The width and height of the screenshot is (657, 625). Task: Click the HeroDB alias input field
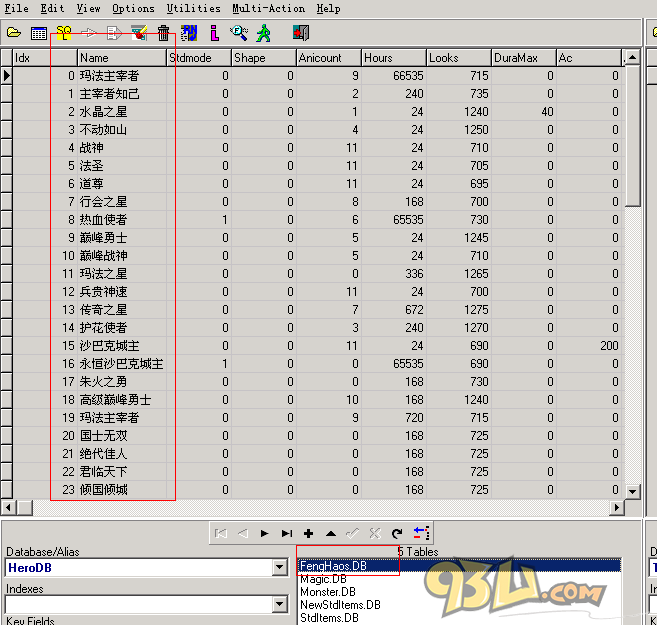pos(139,568)
